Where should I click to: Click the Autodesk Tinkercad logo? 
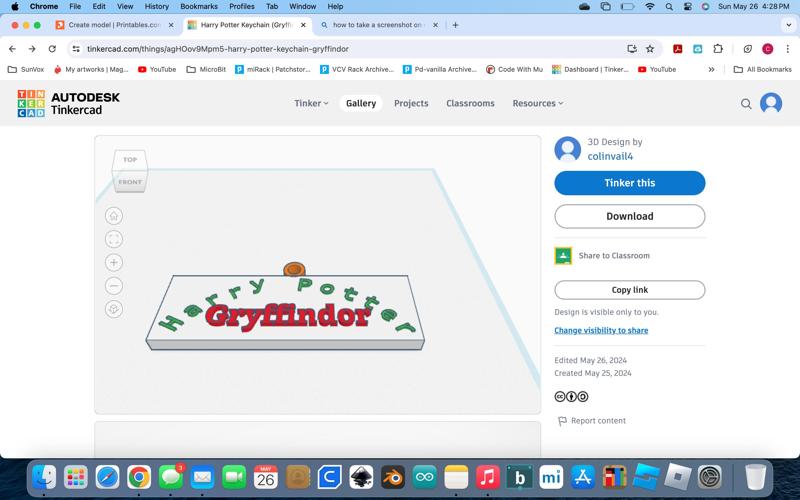click(68, 104)
